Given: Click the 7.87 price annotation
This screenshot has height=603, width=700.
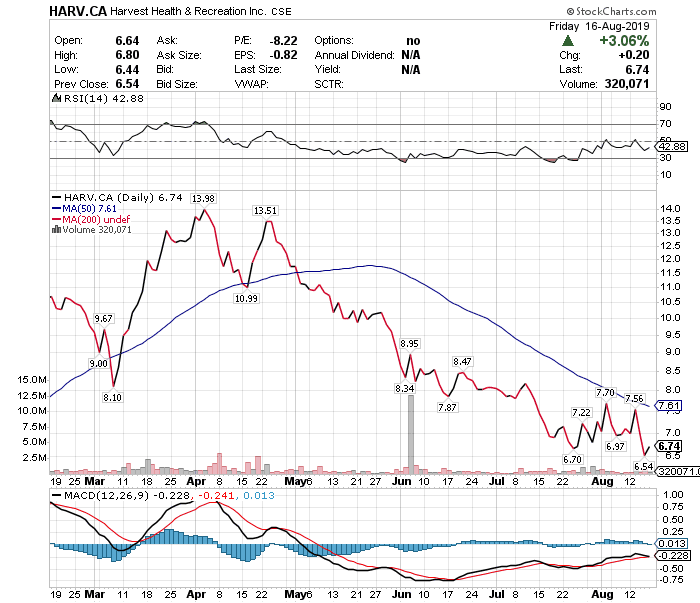Looking at the screenshot, I should coord(447,407).
